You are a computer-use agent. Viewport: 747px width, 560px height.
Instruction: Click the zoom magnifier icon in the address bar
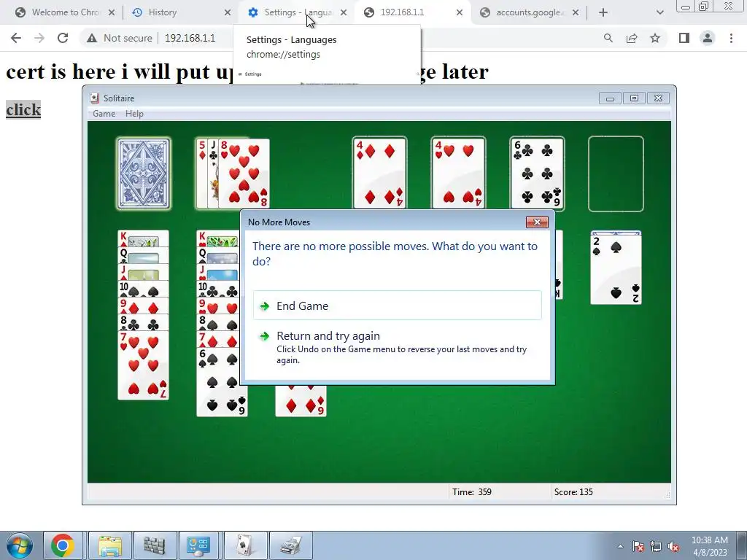(x=608, y=38)
